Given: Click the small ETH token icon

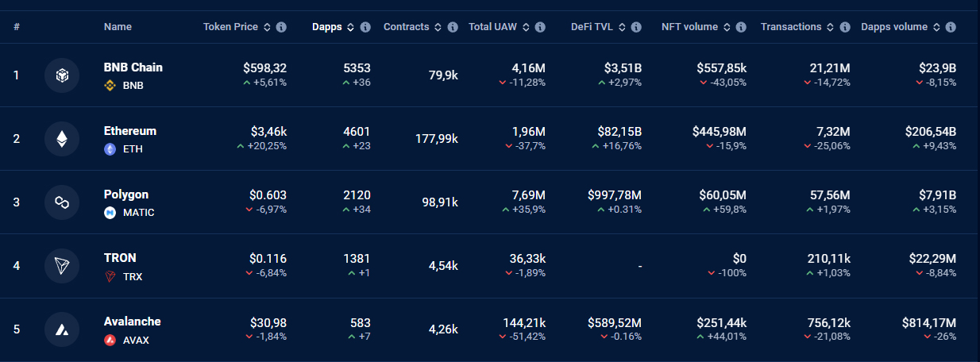Looking at the screenshot, I should (x=110, y=149).
